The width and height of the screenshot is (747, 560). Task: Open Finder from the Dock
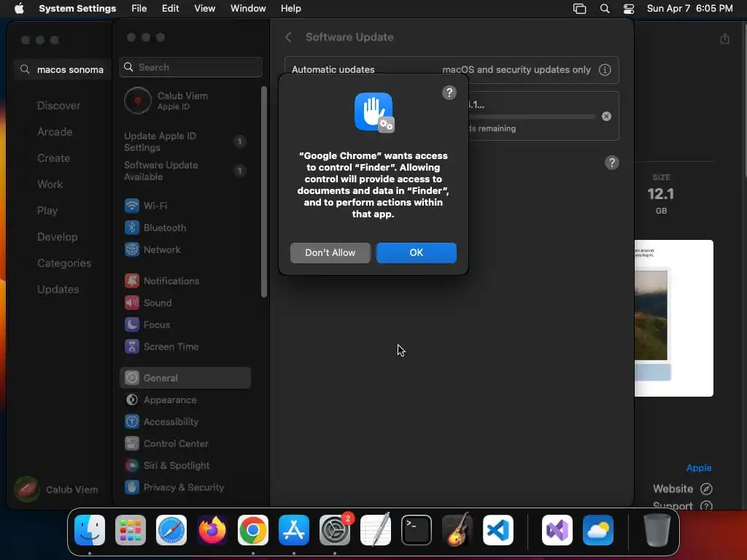pyautogui.click(x=90, y=530)
